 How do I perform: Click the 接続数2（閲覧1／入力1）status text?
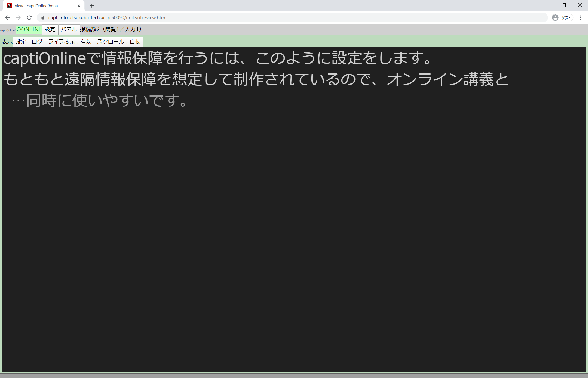(111, 29)
